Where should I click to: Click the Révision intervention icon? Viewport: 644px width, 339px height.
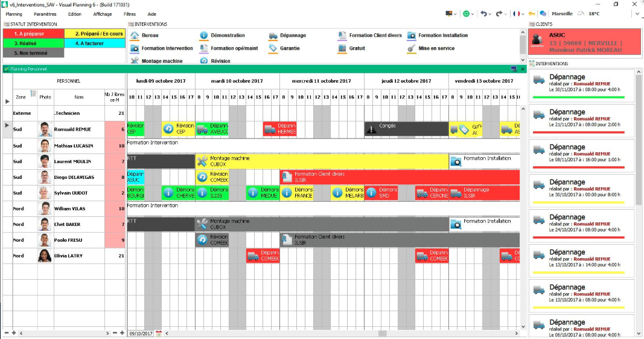coord(204,60)
